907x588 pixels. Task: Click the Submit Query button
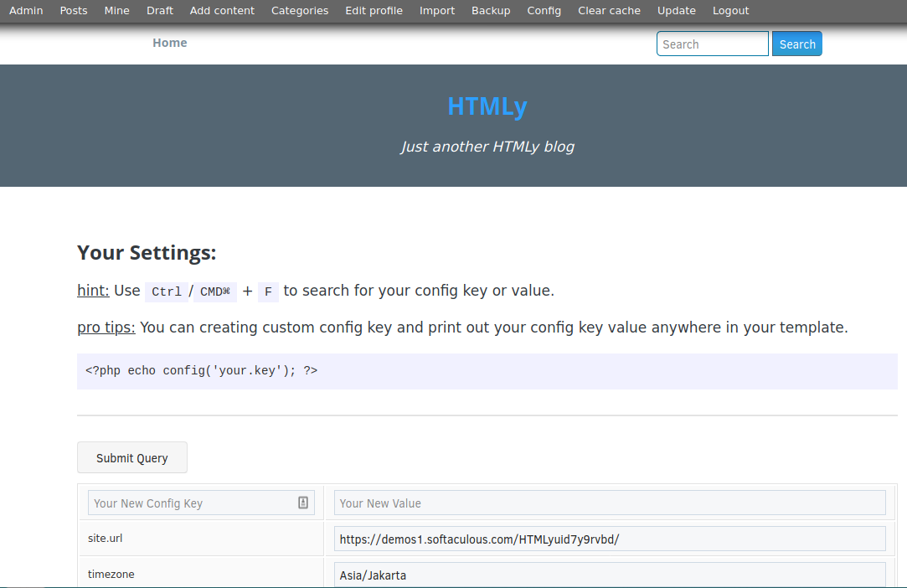131,458
